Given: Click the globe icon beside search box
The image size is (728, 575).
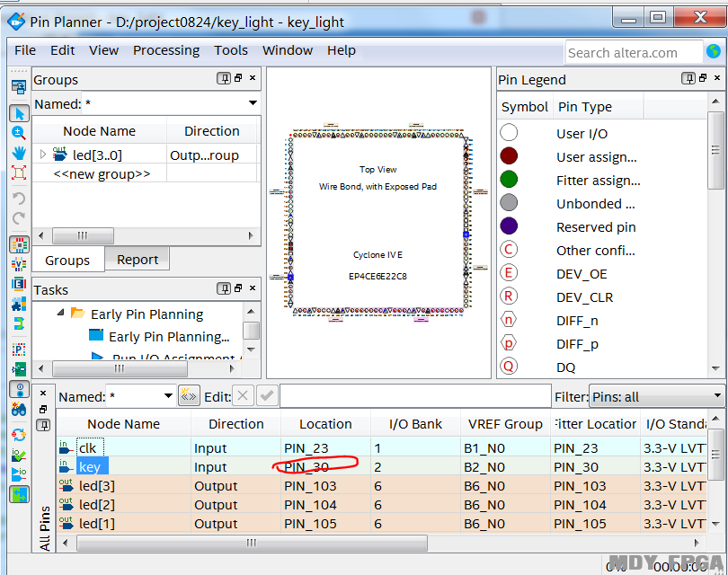Looking at the screenshot, I should (715, 52).
